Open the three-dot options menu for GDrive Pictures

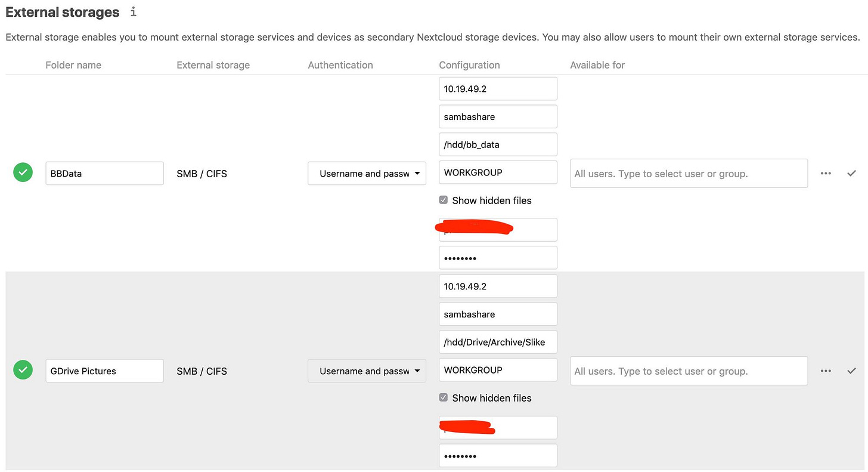826,371
